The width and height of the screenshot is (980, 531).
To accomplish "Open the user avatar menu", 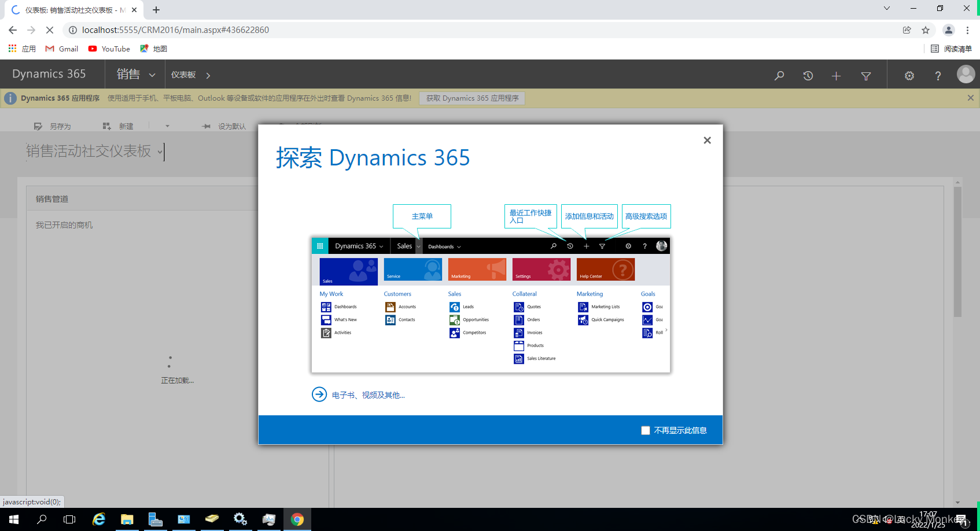I will [966, 74].
